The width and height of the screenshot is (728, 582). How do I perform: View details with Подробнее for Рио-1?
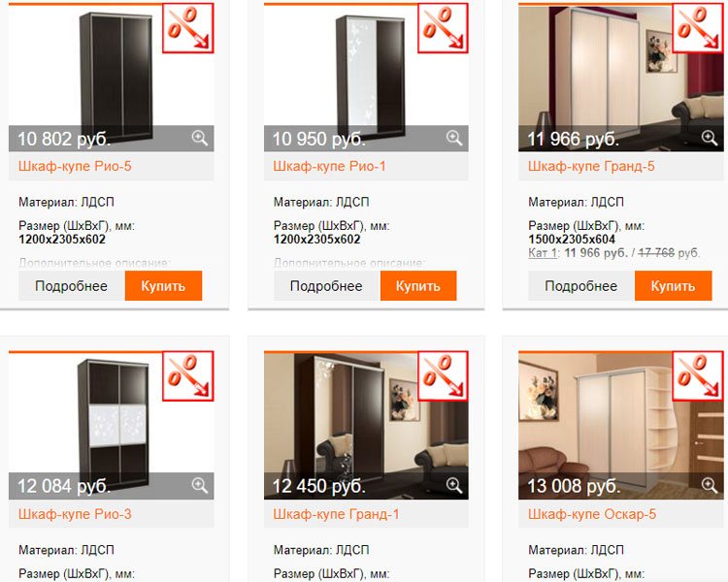[x=326, y=286]
